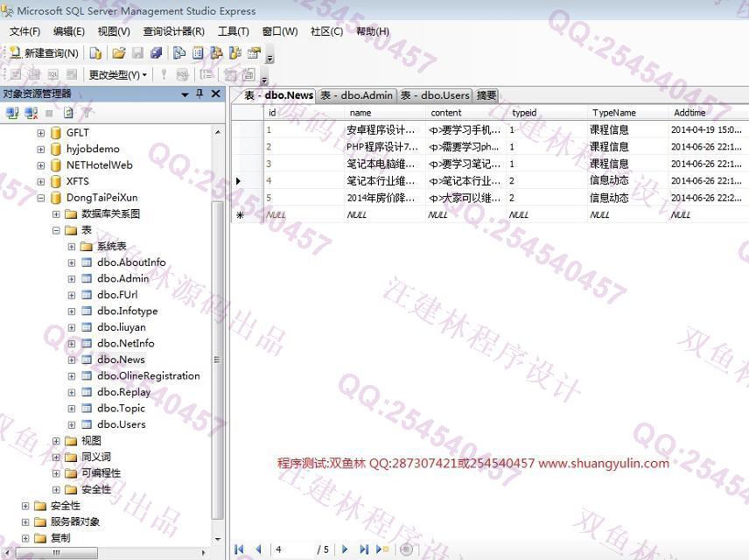Screen dimensions: 749x560
Task: Click the Disconnect icon in Object Explorer
Action: tap(31, 113)
